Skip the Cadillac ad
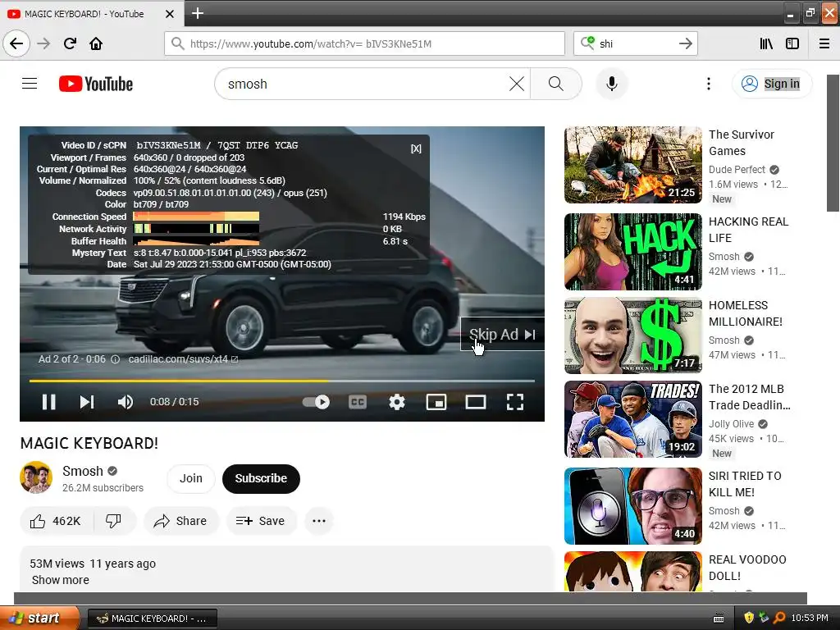The width and height of the screenshot is (840, 630). pos(502,335)
